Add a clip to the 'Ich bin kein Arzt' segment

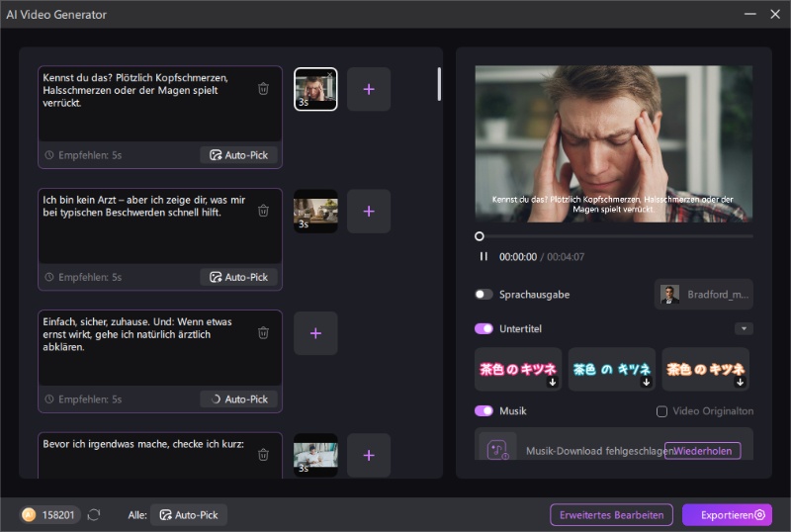(369, 211)
